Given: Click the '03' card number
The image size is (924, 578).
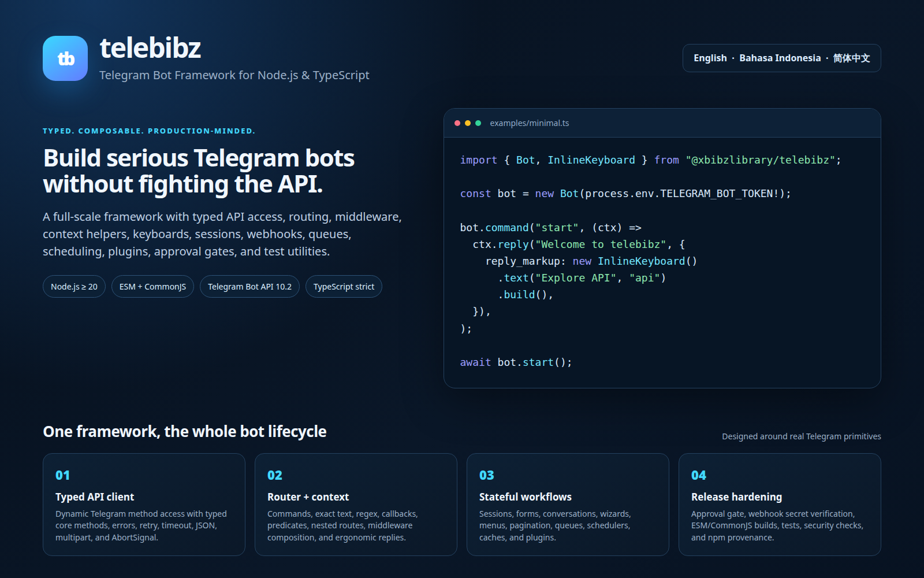Looking at the screenshot, I should pos(487,475).
